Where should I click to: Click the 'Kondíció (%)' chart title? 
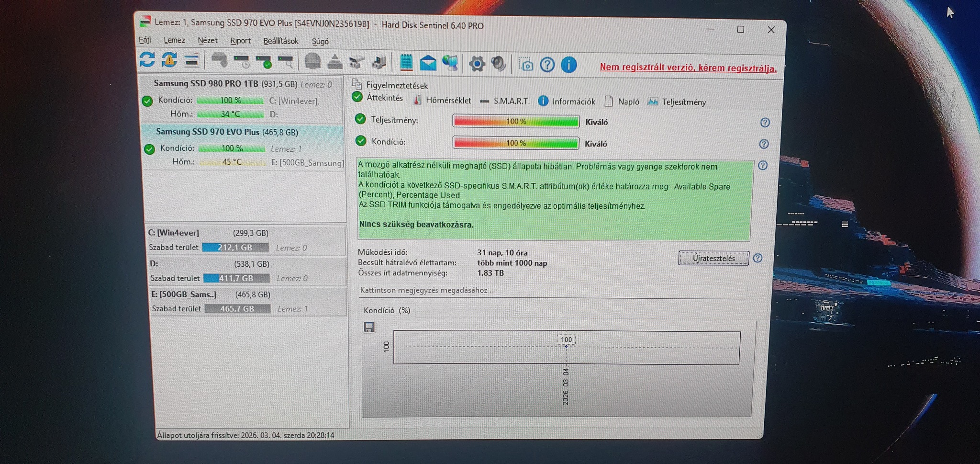(387, 310)
